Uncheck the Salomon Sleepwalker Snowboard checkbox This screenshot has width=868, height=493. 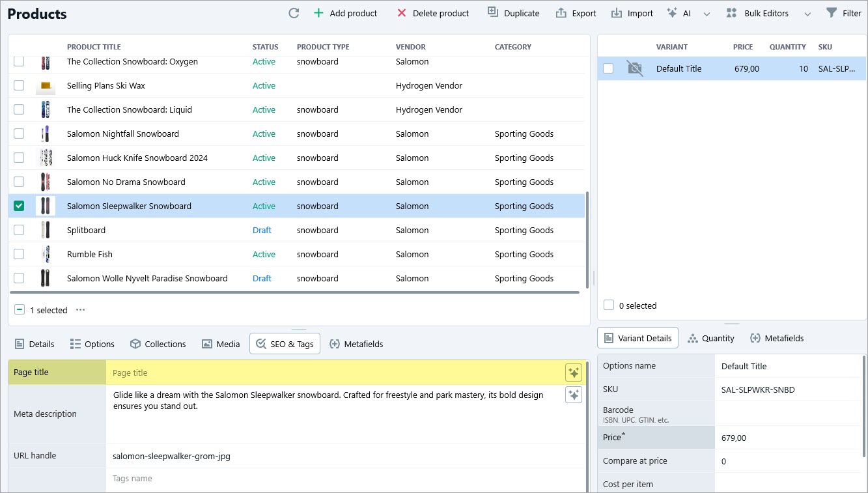tap(19, 206)
